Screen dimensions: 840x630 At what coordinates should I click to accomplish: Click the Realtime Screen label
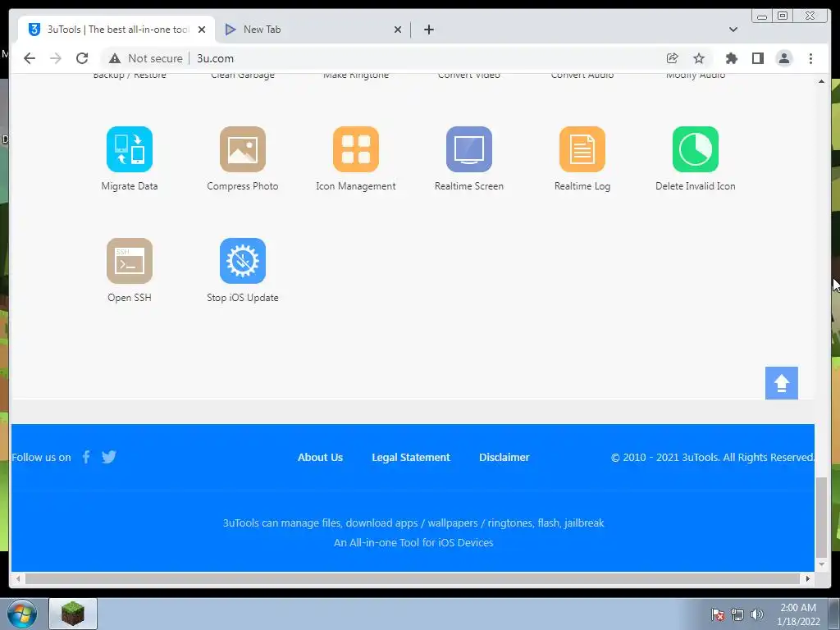pos(468,186)
